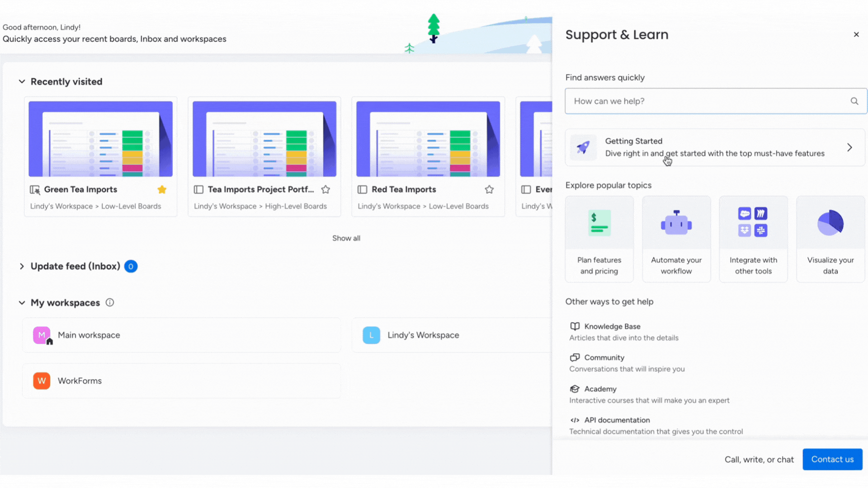Screen dimensions: 868x488
Task: Click the Show all boards link
Action: pos(347,238)
